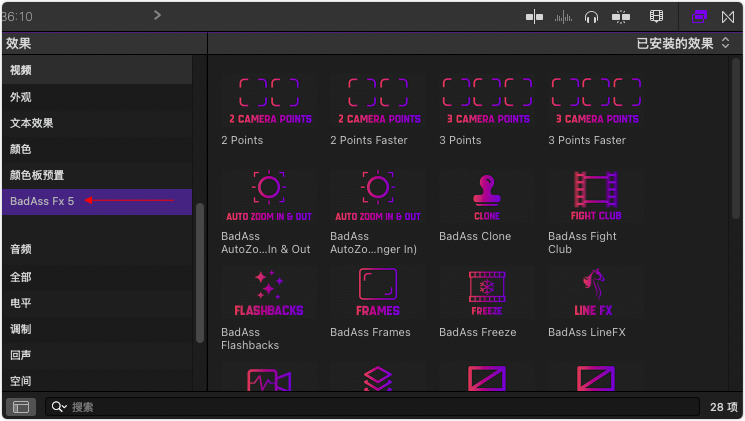Image resolution: width=745 pixels, height=421 pixels.
Task: Select the 3 Points Faster effect thumbnail
Action: click(596, 100)
